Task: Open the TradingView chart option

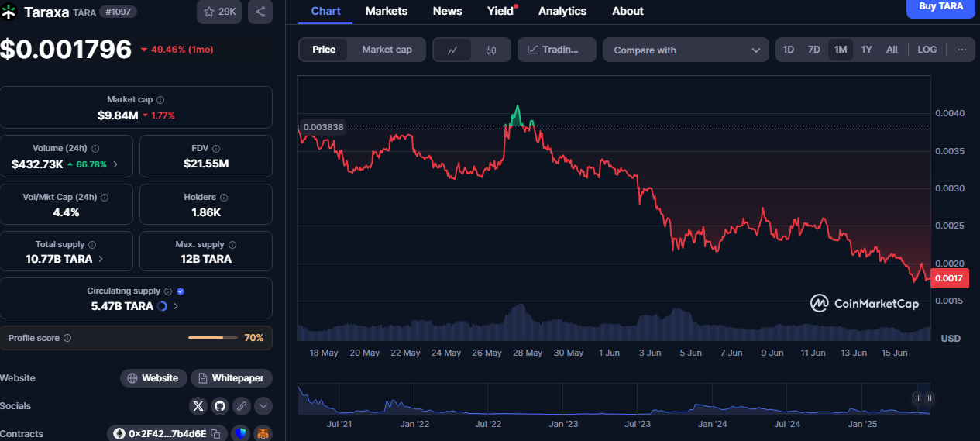Action: pyautogui.click(x=557, y=50)
